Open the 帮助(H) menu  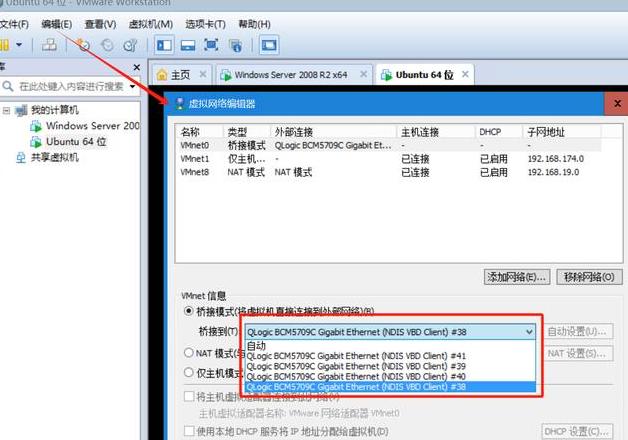[254, 24]
